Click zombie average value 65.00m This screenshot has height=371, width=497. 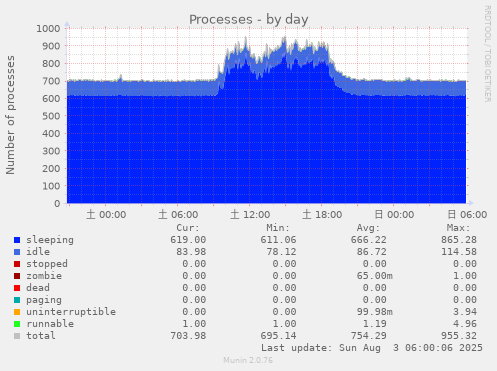tap(374, 276)
